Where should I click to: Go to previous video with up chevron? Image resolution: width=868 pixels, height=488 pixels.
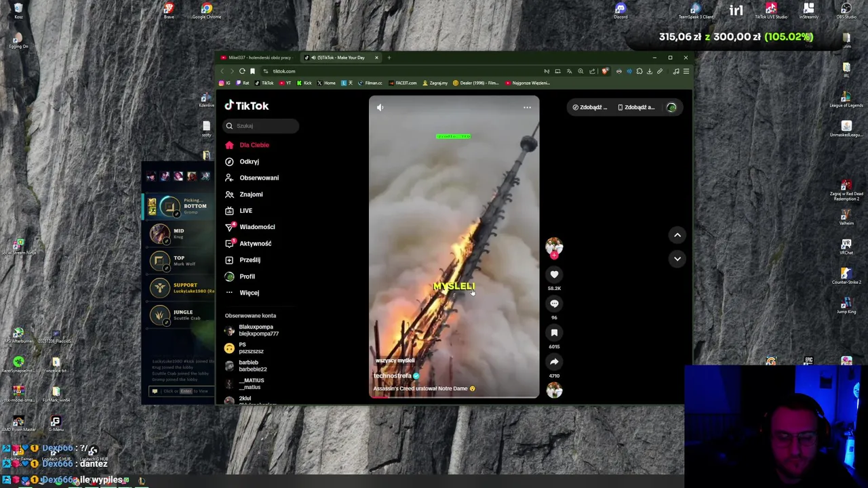coord(677,235)
